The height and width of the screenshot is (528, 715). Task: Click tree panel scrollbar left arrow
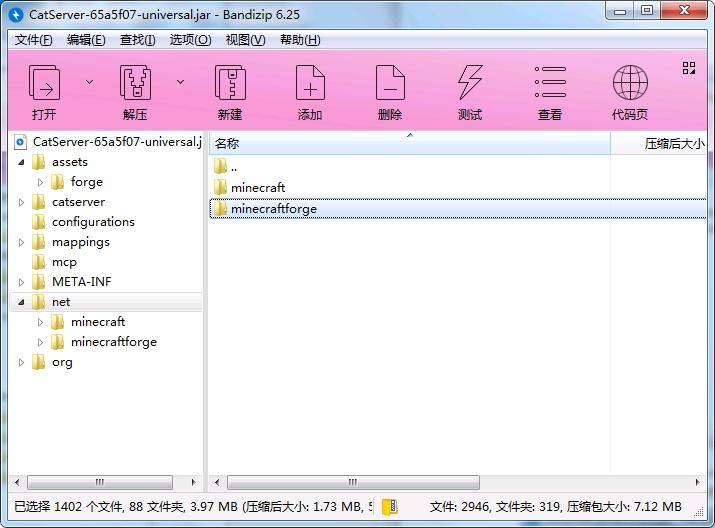17,482
